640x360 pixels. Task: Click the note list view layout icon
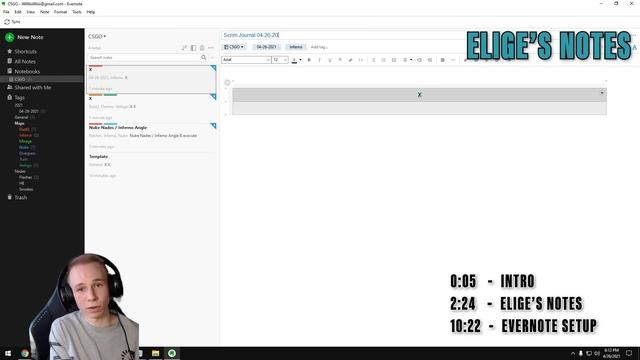tap(193, 48)
